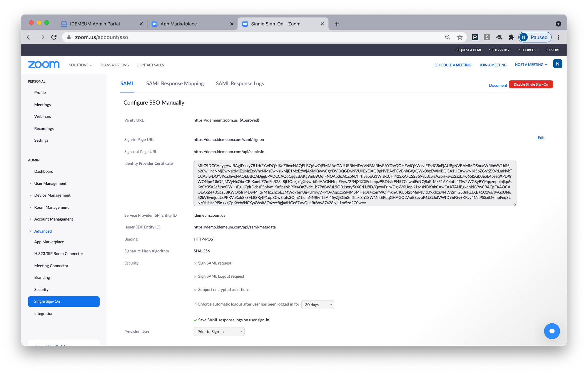Click the Identity Provider Certificate text box
This screenshot has width=588, height=374.
(x=355, y=183)
